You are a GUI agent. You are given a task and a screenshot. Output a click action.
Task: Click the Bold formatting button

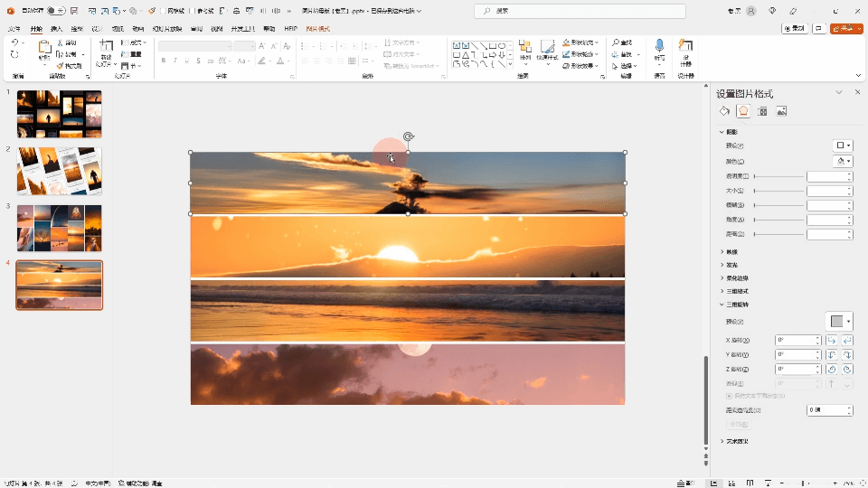164,61
